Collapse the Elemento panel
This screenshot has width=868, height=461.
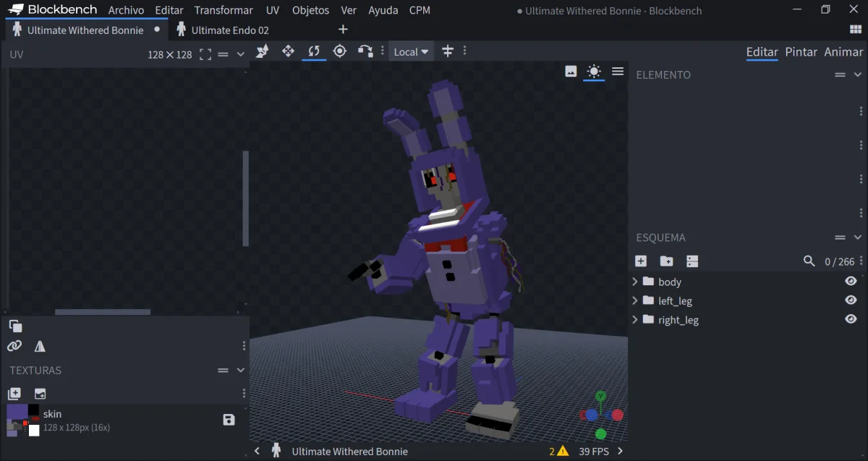858,75
